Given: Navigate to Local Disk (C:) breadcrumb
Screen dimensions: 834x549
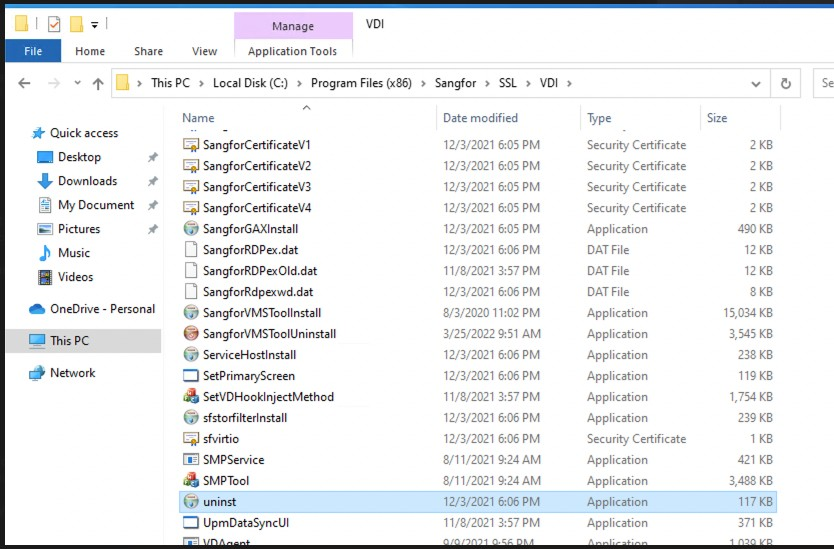Looking at the screenshot, I should (x=250, y=84).
